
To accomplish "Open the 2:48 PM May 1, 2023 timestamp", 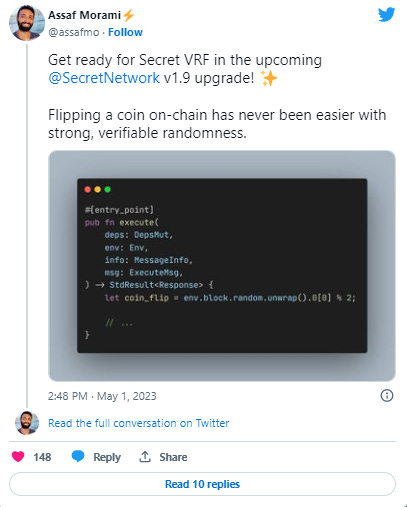I will pos(102,396).
